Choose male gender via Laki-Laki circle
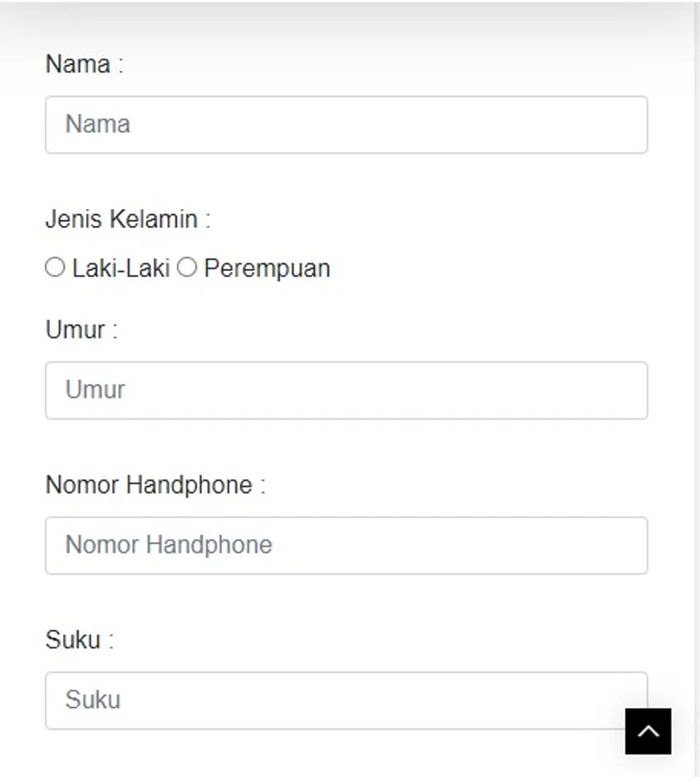 click(55, 268)
